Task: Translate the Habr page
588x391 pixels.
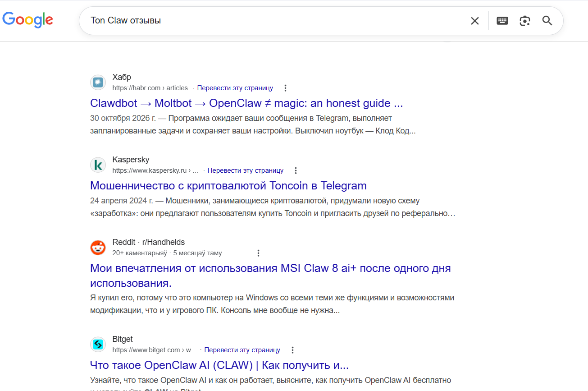Action: (x=235, y=88)
